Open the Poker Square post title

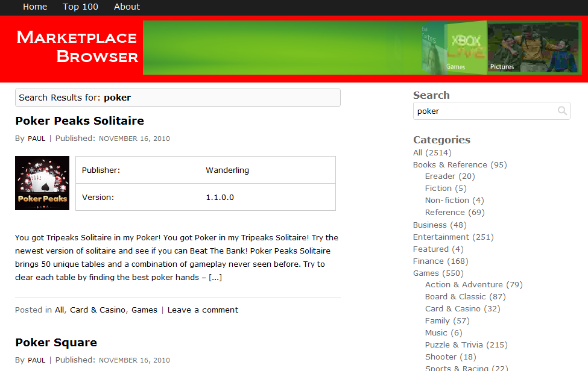(x=56, y=343)
